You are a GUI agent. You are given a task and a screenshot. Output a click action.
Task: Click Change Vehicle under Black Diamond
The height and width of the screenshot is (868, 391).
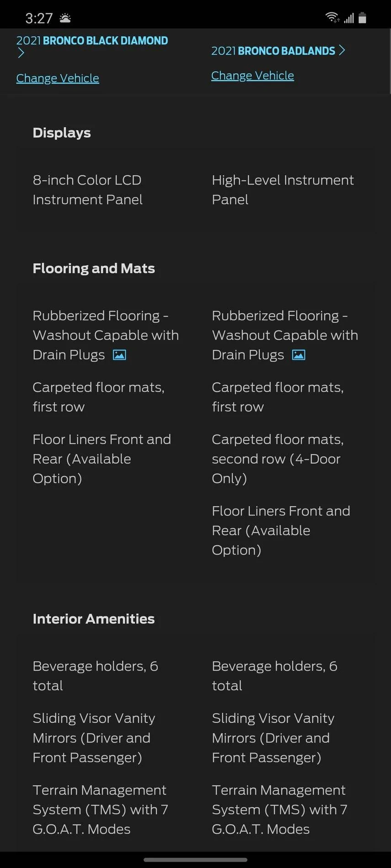pos(58,78)
